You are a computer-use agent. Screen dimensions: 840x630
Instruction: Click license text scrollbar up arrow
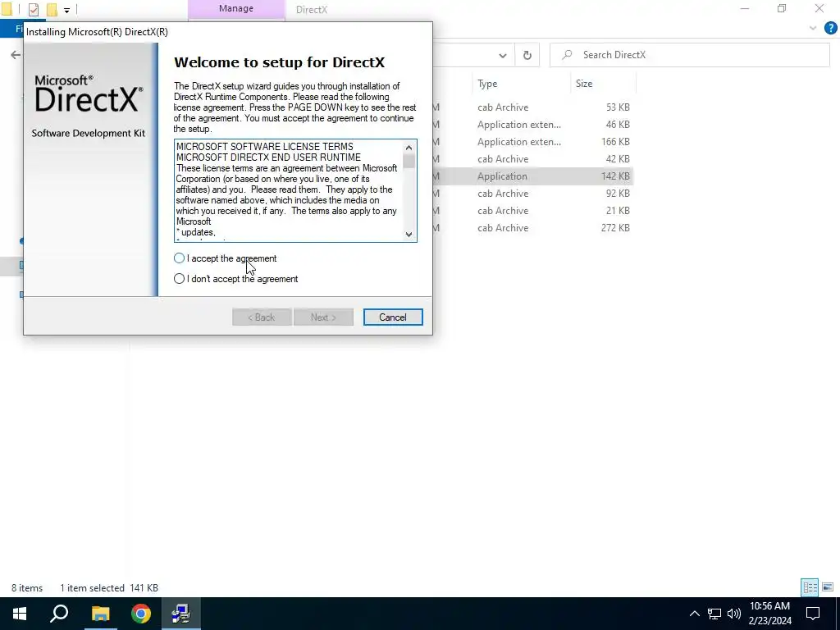409,148
